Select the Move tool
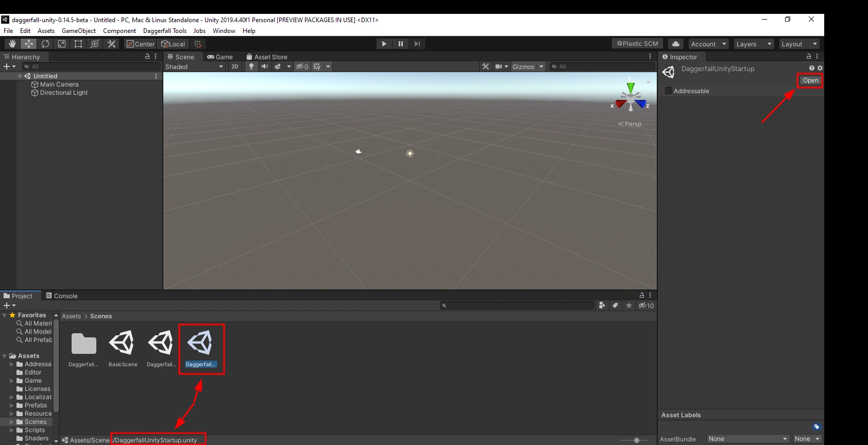Viewport: 868px width, 445px height. 29,44
